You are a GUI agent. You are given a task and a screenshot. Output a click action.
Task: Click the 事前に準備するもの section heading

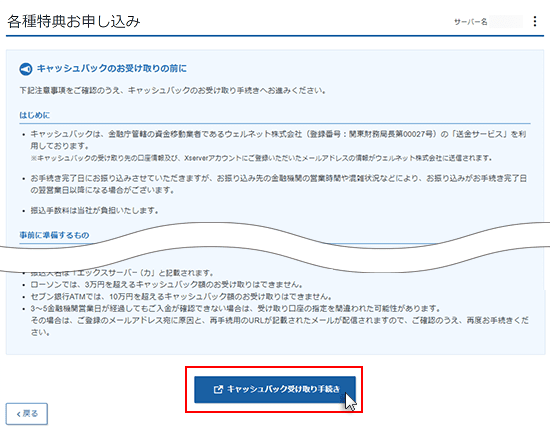(54, 235)
